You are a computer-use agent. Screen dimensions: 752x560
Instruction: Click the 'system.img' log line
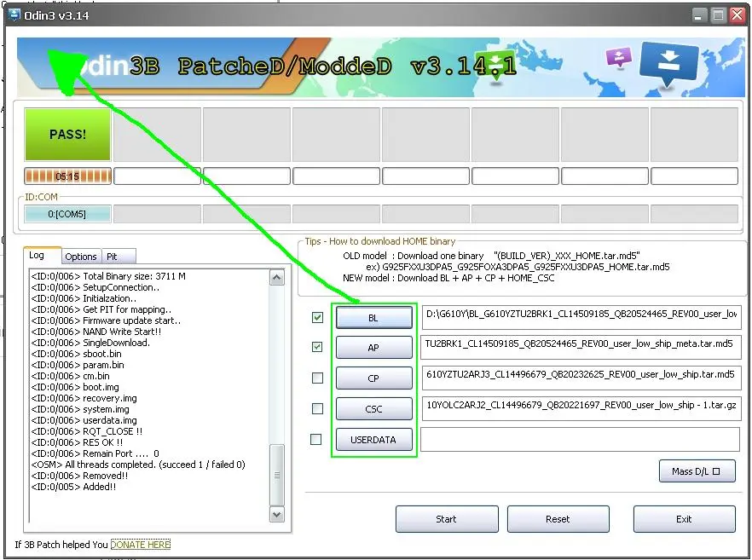point(80,409)
